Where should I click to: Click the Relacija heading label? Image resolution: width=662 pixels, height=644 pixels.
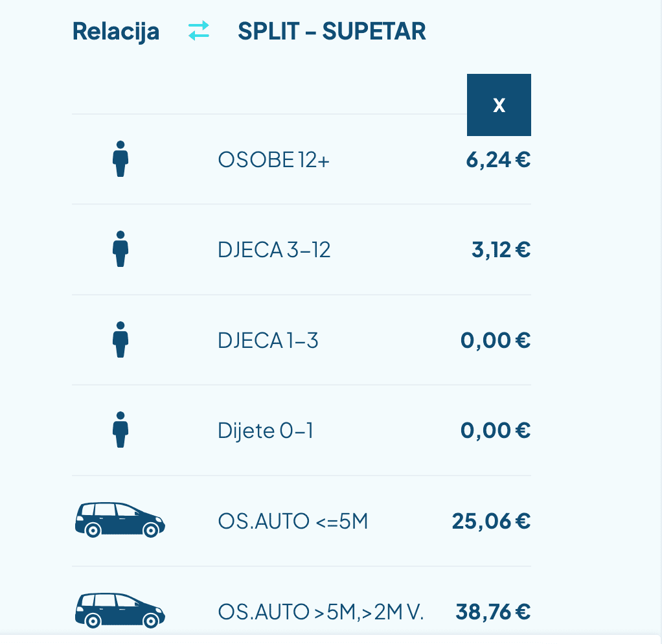click(x=116, y=32)
